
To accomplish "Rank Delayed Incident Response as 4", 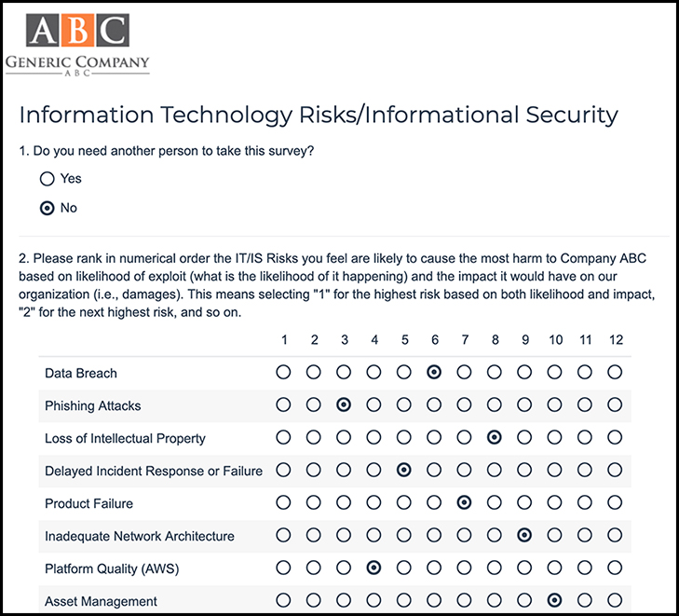I will [x=373, y=470].
